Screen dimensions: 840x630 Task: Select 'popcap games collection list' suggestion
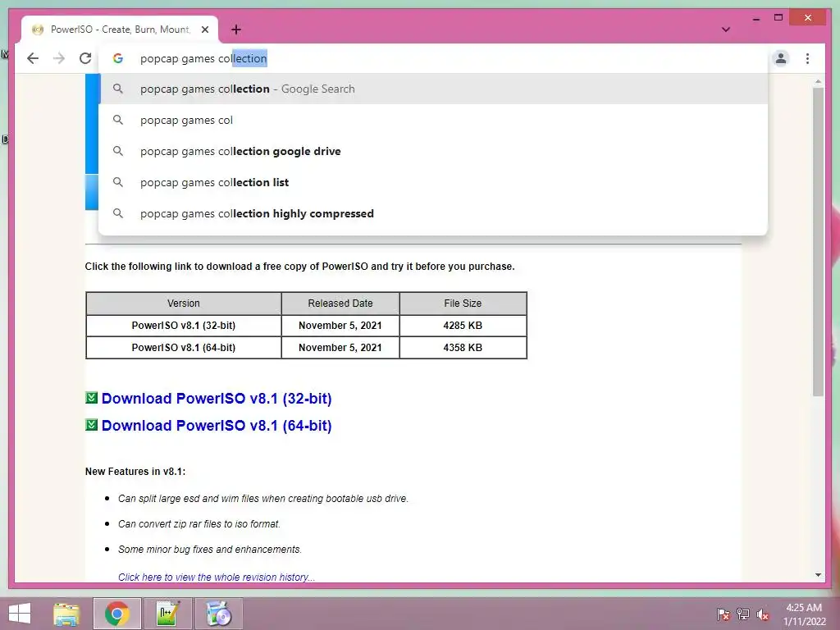coord(433,182)
